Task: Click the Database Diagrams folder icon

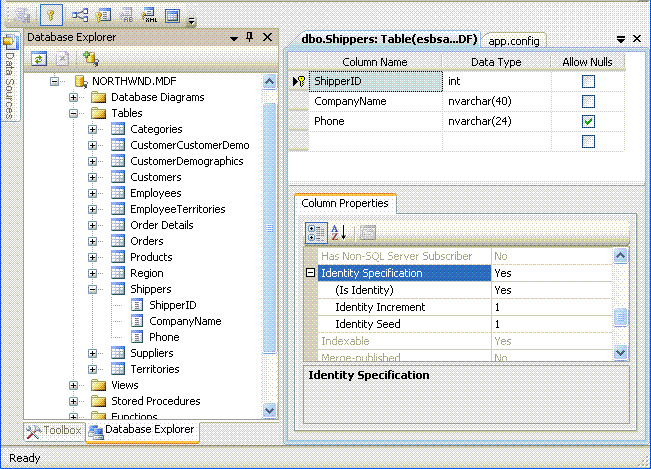Action: (98, 98)
